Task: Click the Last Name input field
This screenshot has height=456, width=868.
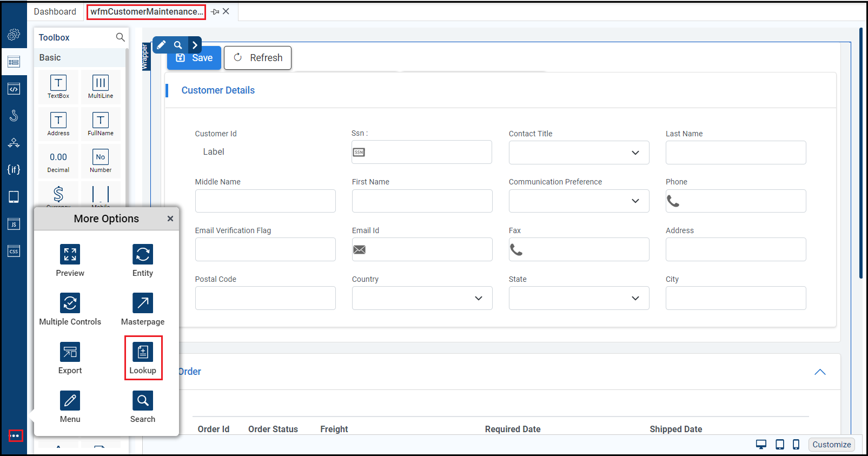Action: pos(736,153)
